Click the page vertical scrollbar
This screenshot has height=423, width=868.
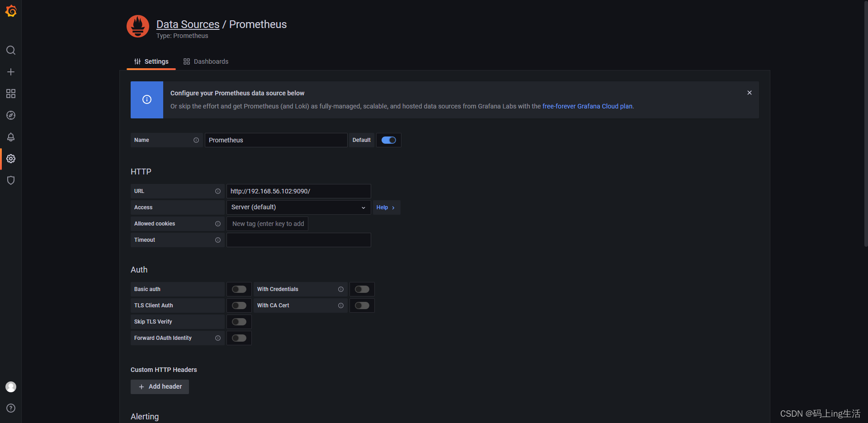tap(866, 124)
